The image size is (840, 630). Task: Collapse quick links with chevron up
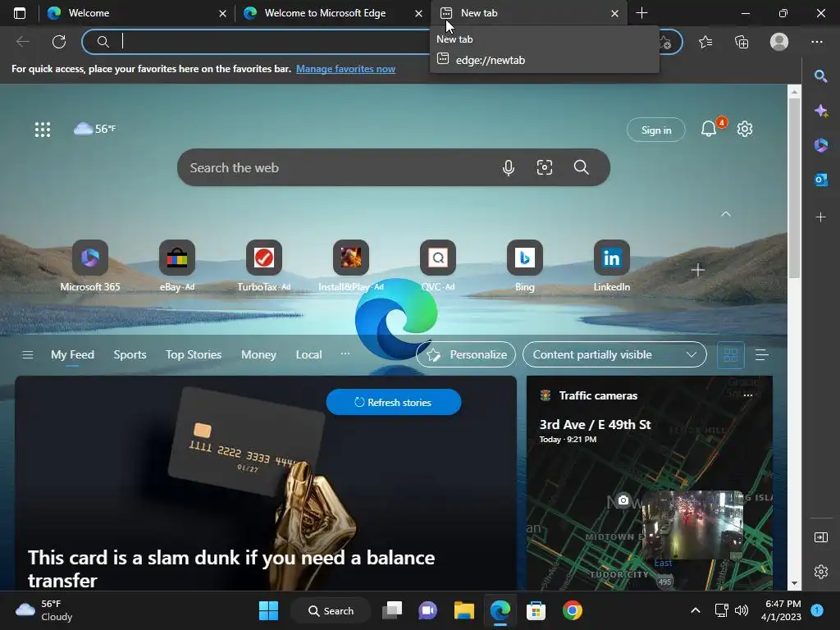(x=726, y=214)
